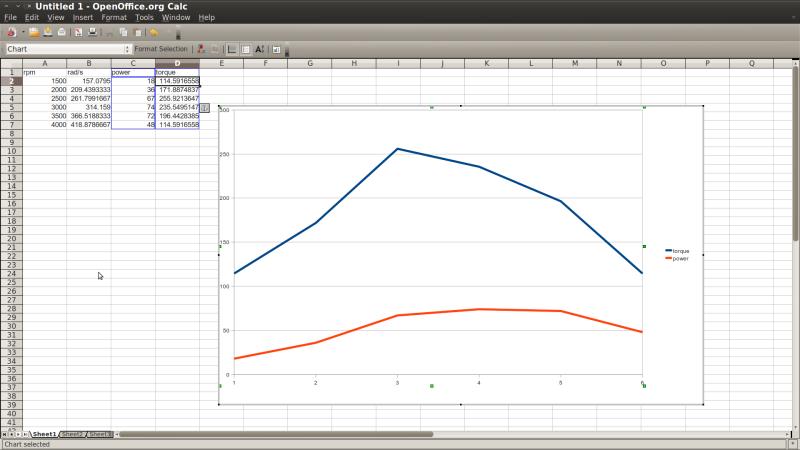Image resolution: width=800 pixels, height=450 pixels.
Task: Export directly as PDF icon
Action: 77,32
